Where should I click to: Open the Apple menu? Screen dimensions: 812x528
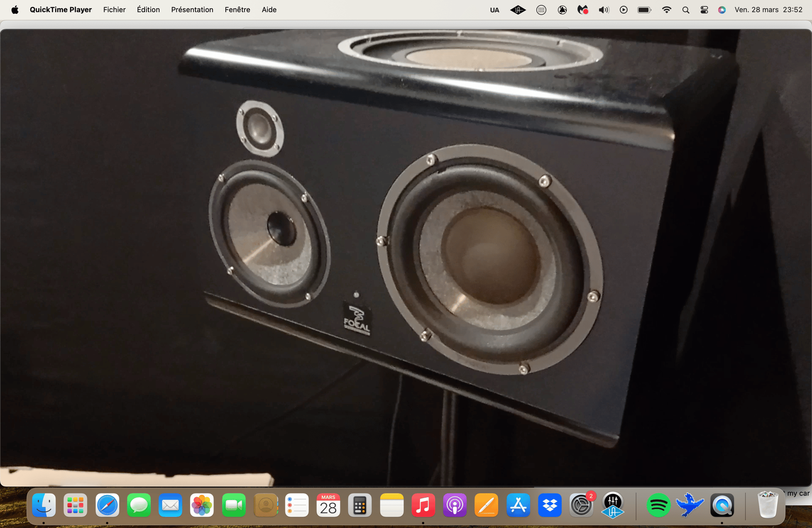15,10
